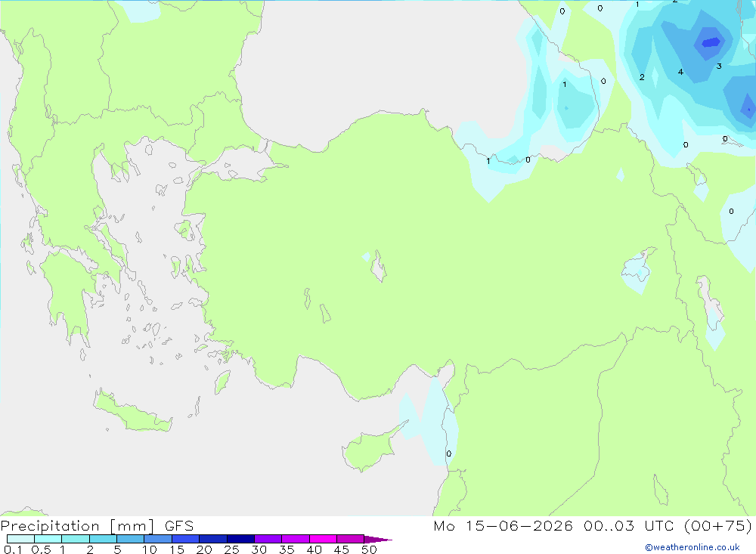Click the '10' legend scale label
Viewport: 756px width, 554px height.
150,549
